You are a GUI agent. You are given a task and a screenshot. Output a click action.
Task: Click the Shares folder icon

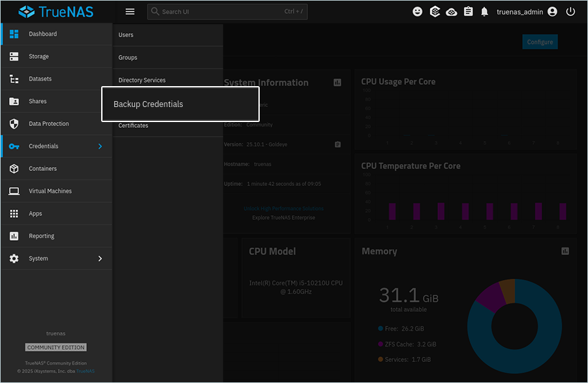coord(14,101)
